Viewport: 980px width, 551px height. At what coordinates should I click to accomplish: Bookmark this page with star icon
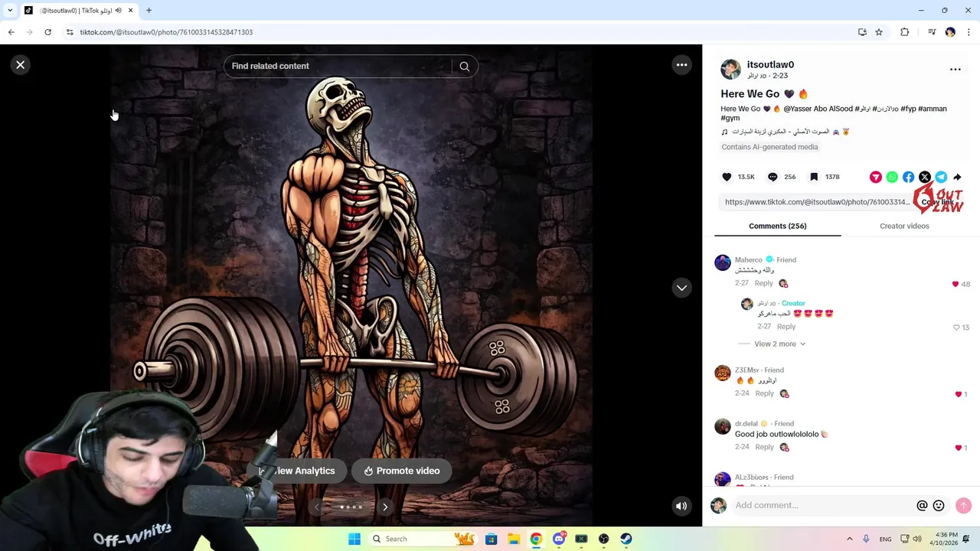(x=879, y=32)
